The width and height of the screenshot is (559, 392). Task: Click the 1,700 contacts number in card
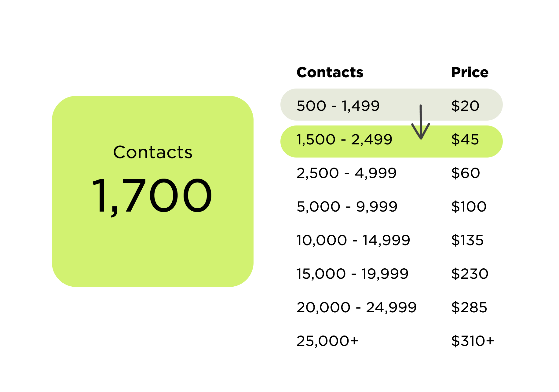(x=152, y=196)
